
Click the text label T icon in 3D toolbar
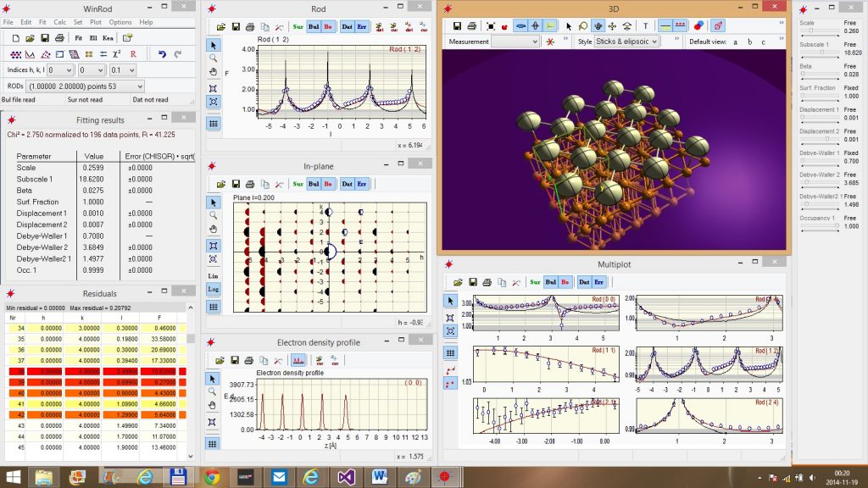[645, 26]
